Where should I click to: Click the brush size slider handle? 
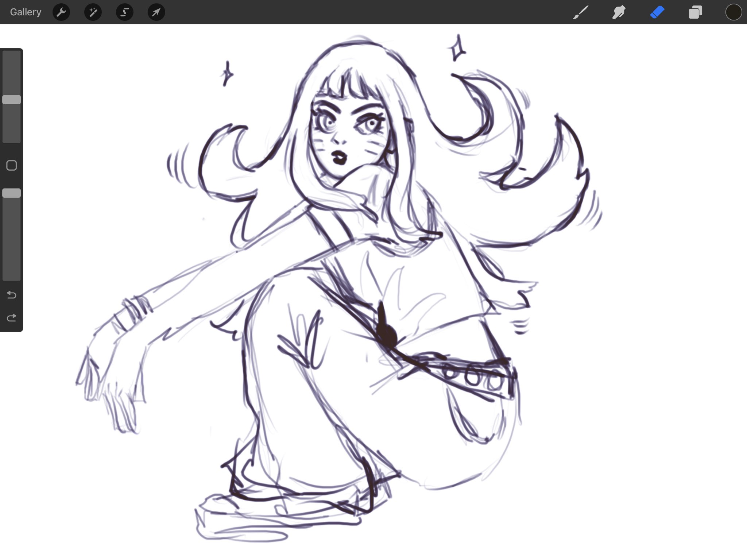tap(12, 100)
